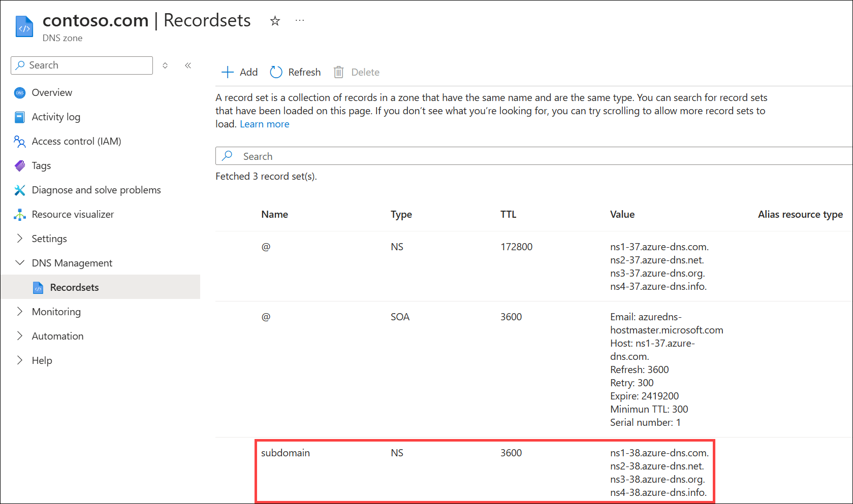Select the subdomain NS record row
Viewport: 853px width, 504px height.
[x=285, y=453]
